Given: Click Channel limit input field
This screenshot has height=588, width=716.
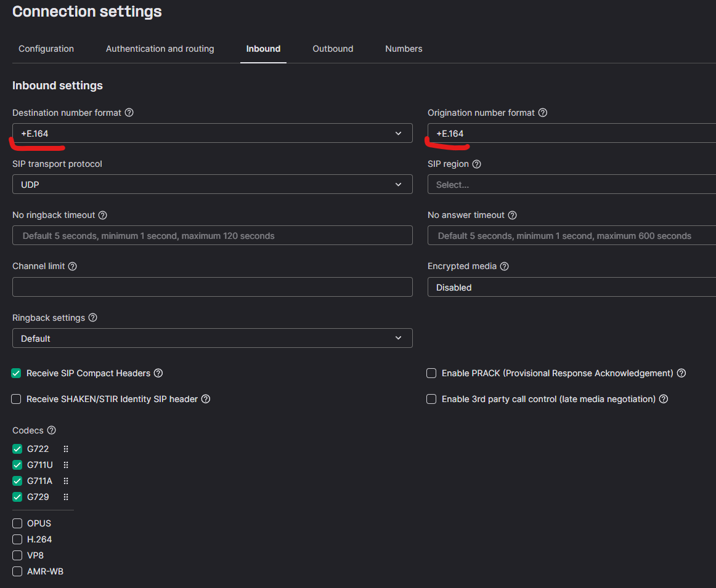Looking at the screenshot, I should [213, 287].
